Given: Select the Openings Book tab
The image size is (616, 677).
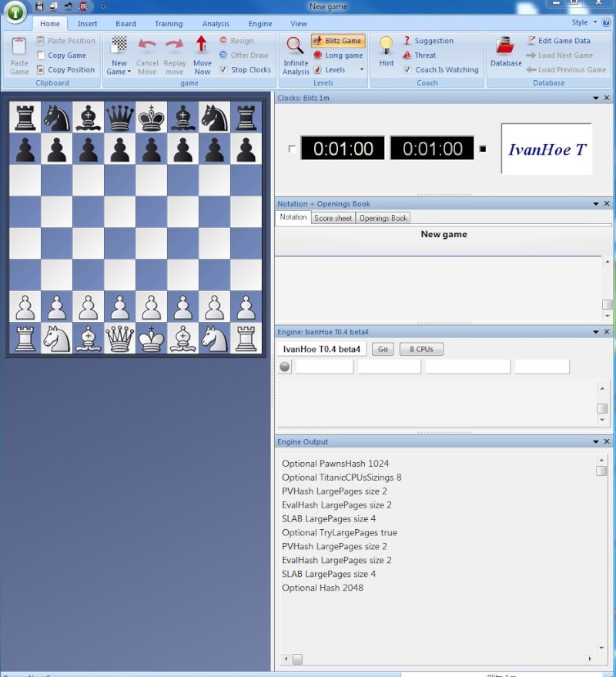Looking at the screenshot, I should click(x=383, y=219).
